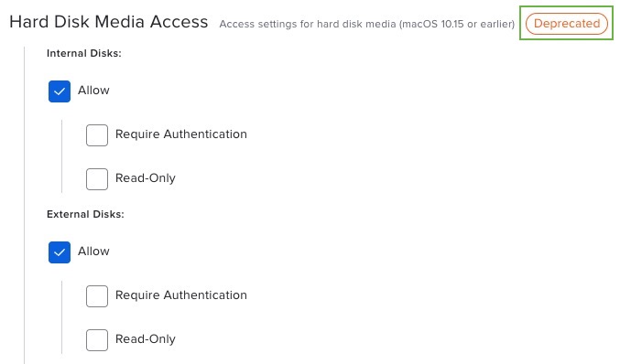The height and width of the screenshot is (364, 620).
Task: Tick the Read-Only checkbox for Internal Disks
Action: [x=97, y=179]
